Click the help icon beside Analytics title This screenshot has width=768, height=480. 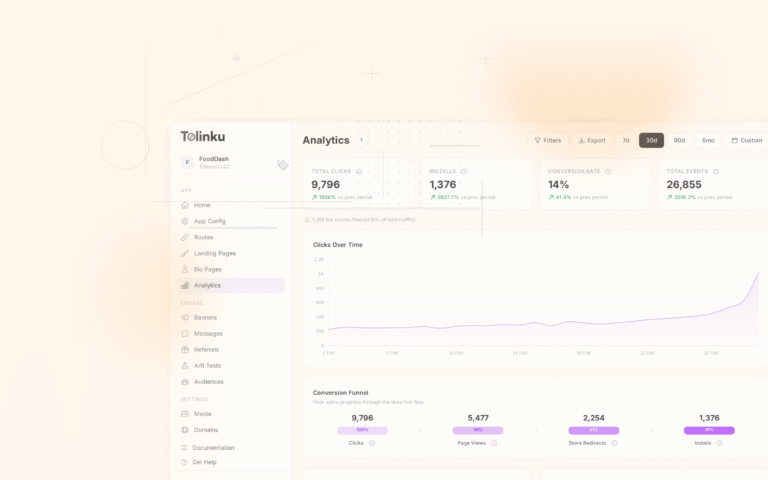click(x=361, y=141)
